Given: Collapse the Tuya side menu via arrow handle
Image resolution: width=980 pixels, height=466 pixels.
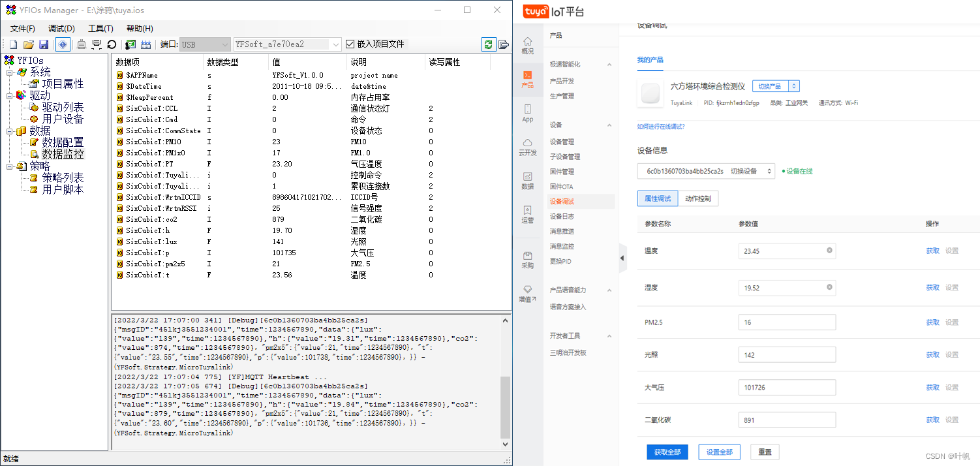Looking at the screenshot, I should (622, 258).
